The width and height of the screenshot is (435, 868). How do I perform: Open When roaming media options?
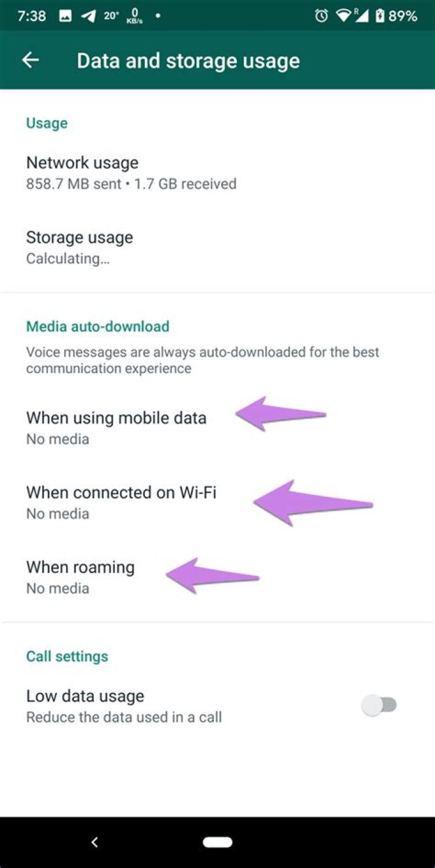(x=217, y=577)
